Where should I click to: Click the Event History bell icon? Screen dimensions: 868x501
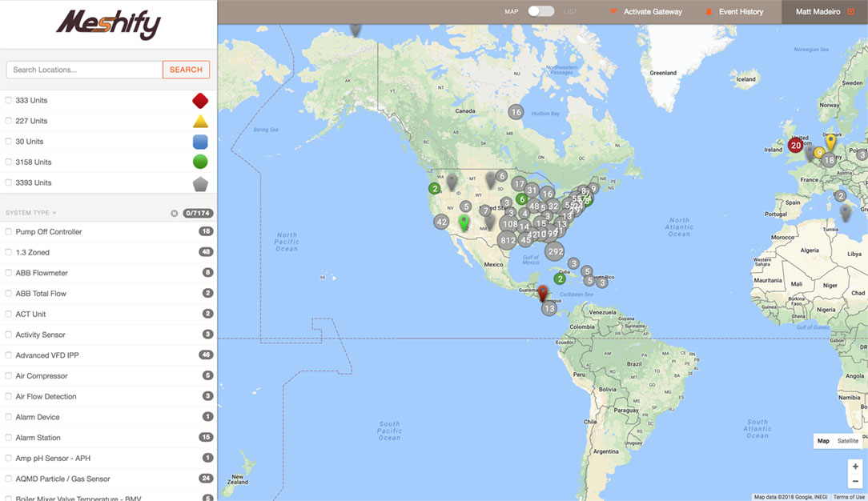pyautogui.click(x=709, y=12)
